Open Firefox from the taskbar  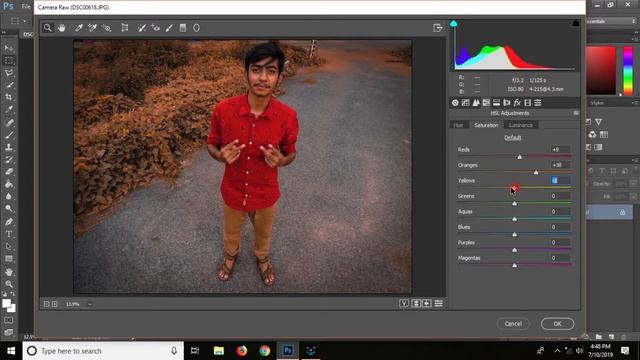242,351
